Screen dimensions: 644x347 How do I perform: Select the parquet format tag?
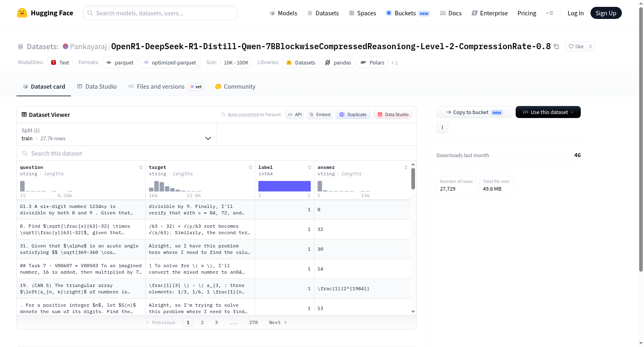[120, 62]
